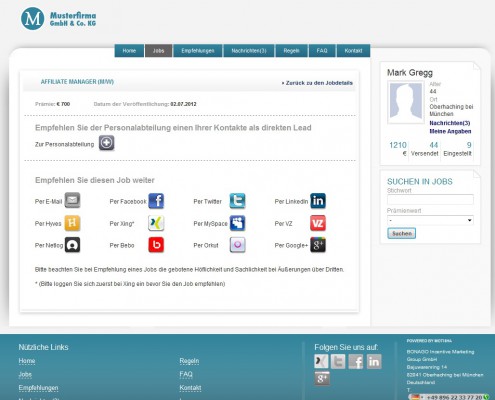Share job via Google+ icon
495x400 pixels.
point(318,245)
